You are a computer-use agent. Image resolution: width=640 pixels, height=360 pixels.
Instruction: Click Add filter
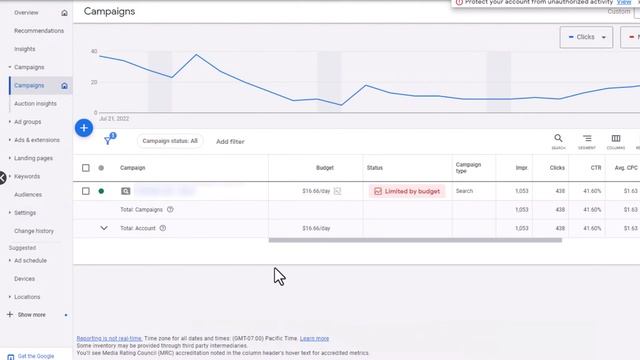tap(230, 142)
